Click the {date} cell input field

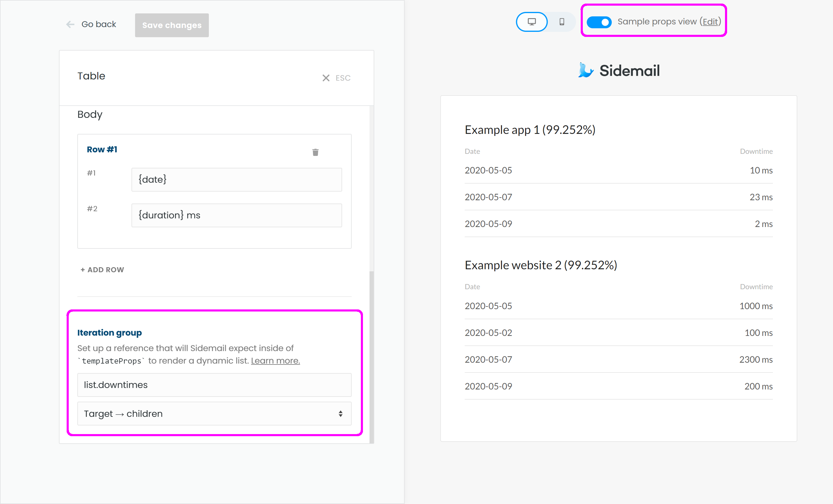pyautogui.click(x=237, y=179)
